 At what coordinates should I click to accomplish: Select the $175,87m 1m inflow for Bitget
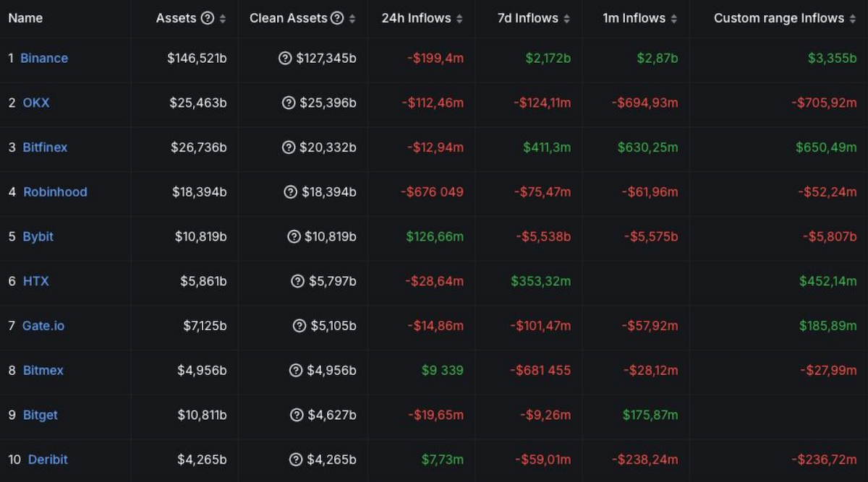[650, 415]
